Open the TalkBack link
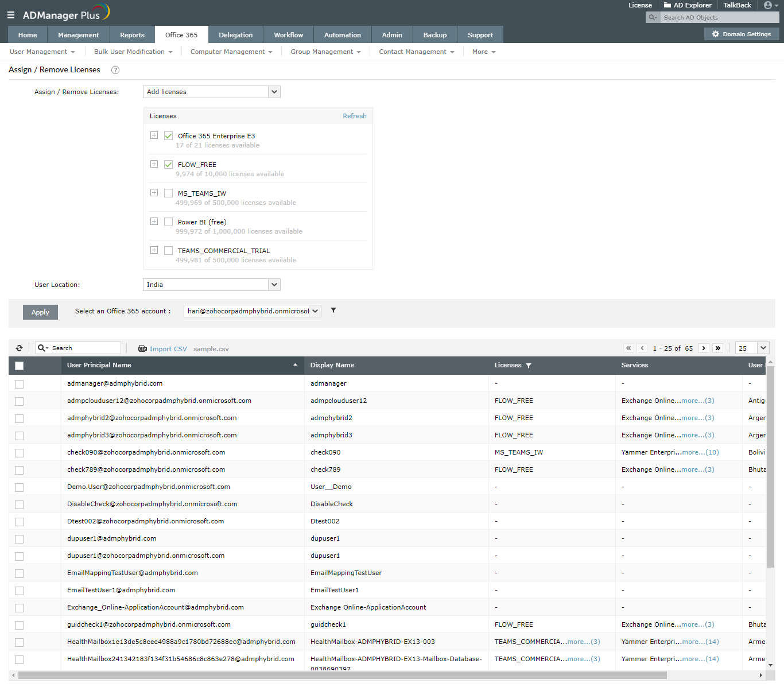Image resolution: width=784 pixels, height=687 pixels. (737, 5)
